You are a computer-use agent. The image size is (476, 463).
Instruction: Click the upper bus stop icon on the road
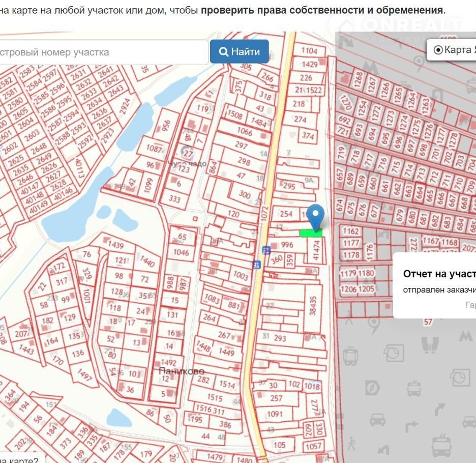point(266,250)
